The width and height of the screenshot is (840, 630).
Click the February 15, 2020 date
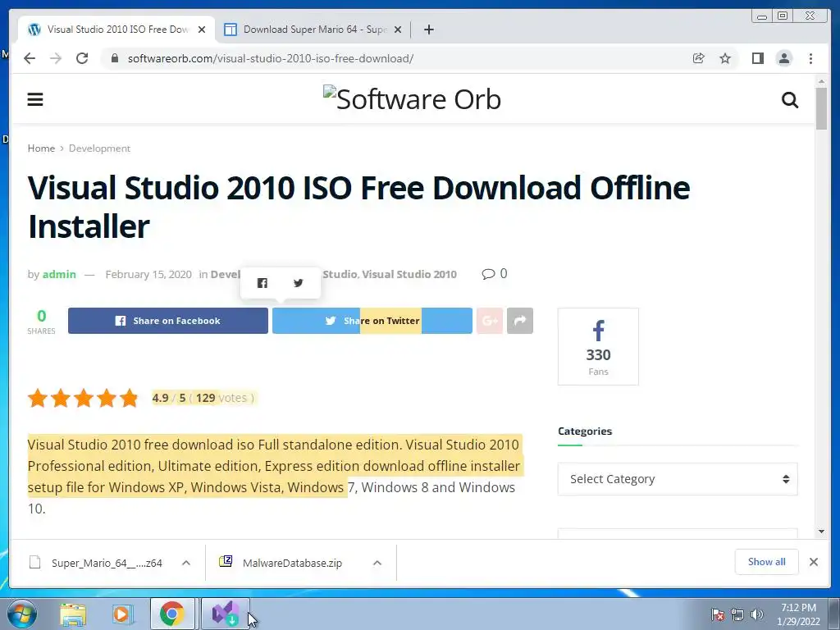click(x=148, y=274)
